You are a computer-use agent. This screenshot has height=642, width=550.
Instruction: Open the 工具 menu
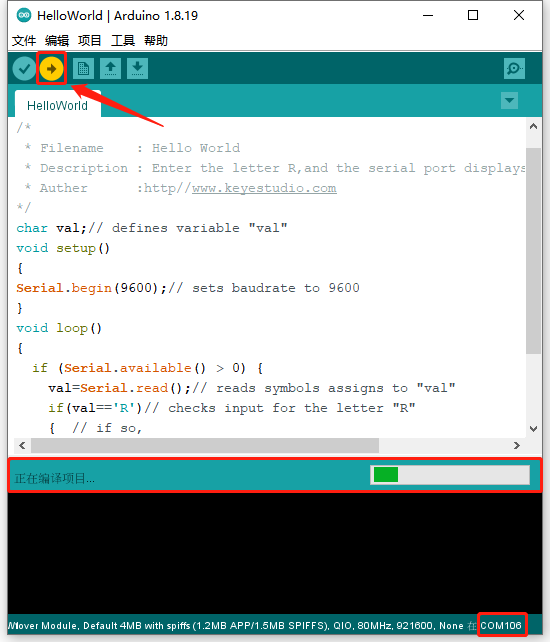123,41
